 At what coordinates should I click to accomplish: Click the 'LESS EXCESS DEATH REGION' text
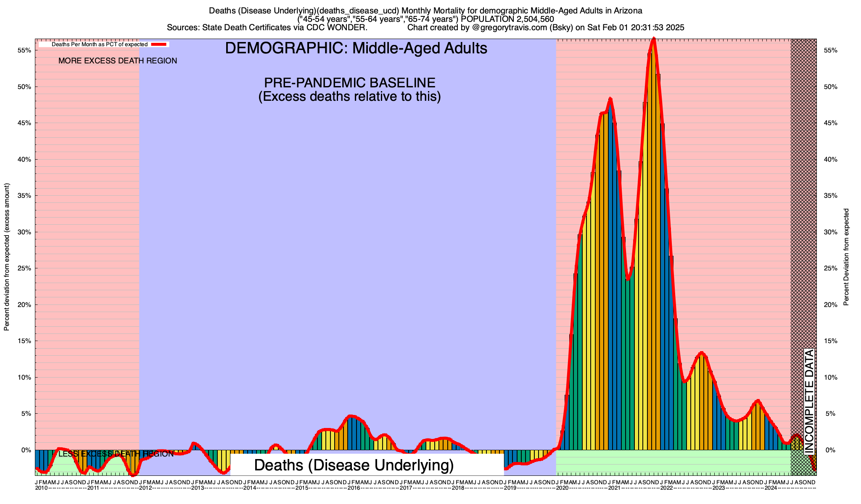116,454
